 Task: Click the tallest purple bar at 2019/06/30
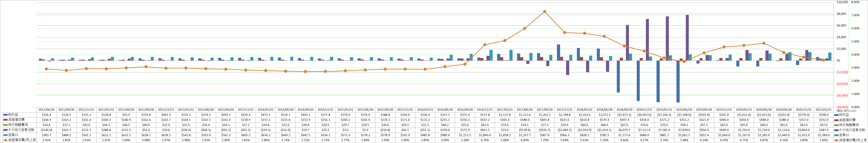(687, 37)
